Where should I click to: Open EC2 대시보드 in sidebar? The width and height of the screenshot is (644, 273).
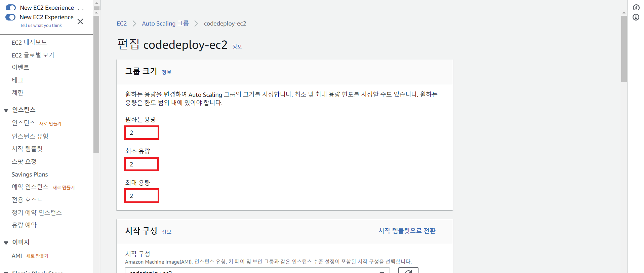tap(29, 42)
